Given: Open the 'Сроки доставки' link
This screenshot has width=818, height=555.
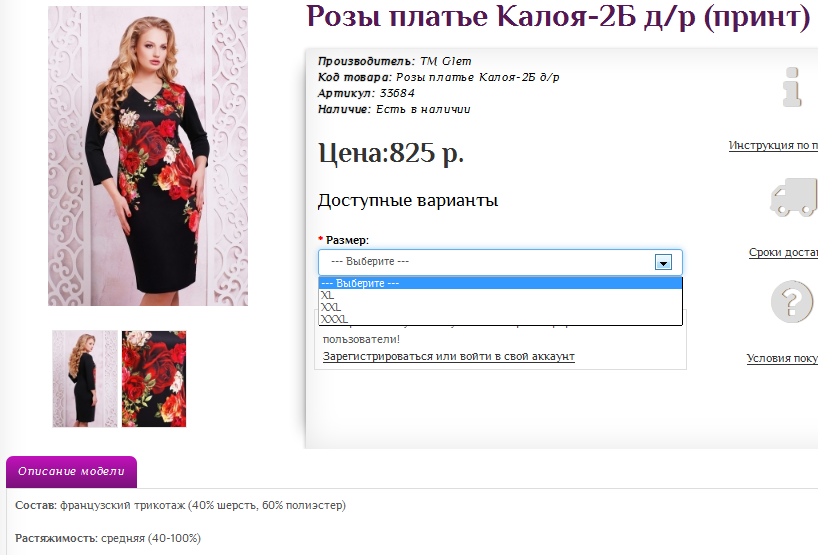Looking at the screenshot, I should (x=783, y=252).
